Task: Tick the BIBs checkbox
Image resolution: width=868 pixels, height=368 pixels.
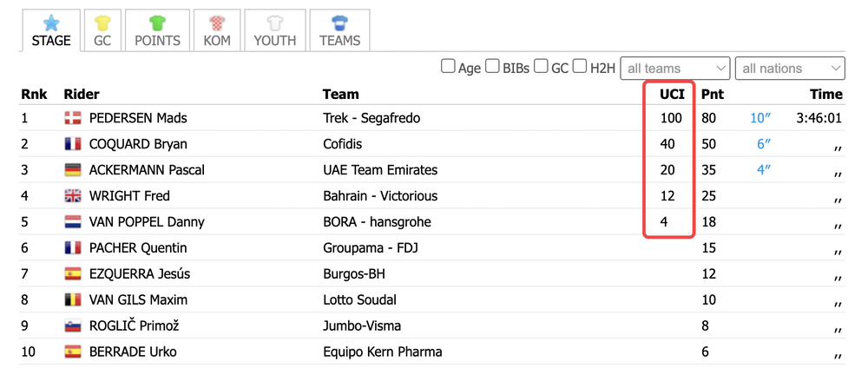Action: tap(492, 67)
